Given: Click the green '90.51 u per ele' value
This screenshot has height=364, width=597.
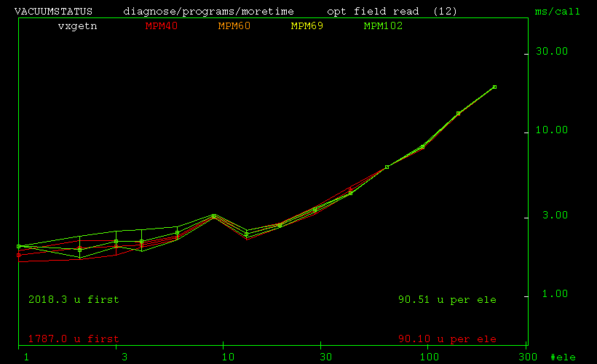Looking at the screenshot, I should (x=447, y=300).
